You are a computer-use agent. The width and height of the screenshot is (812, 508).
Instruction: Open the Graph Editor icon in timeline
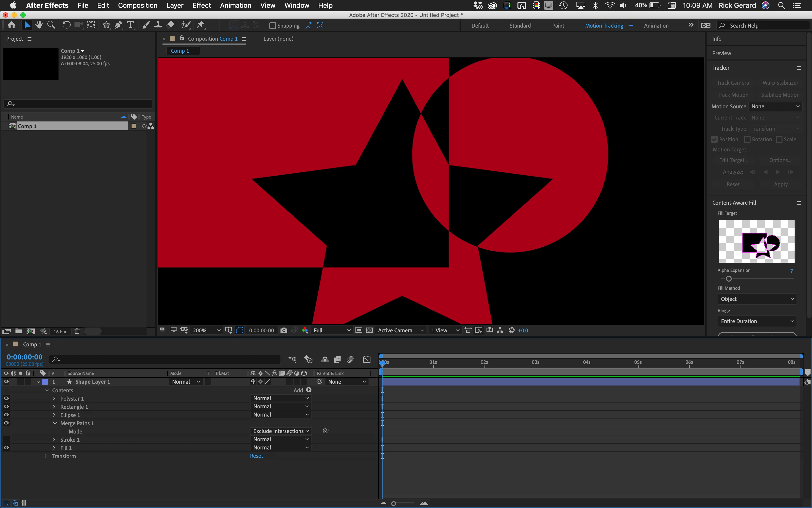(367, 359)
